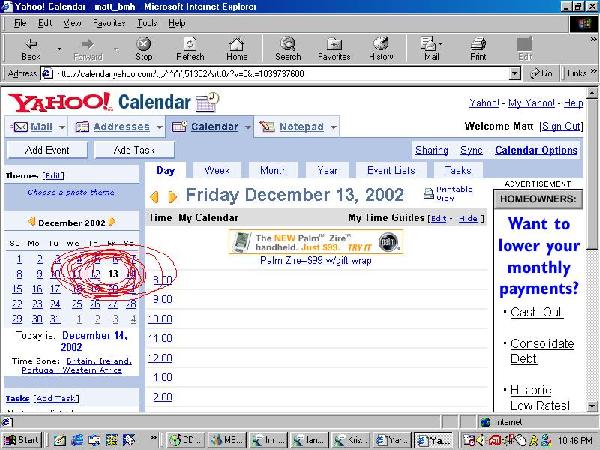Image resolution: width=600 pixels, height=450 pixels.
Task: Expand toolbar overflow chevron
Action: coord(593,39)
